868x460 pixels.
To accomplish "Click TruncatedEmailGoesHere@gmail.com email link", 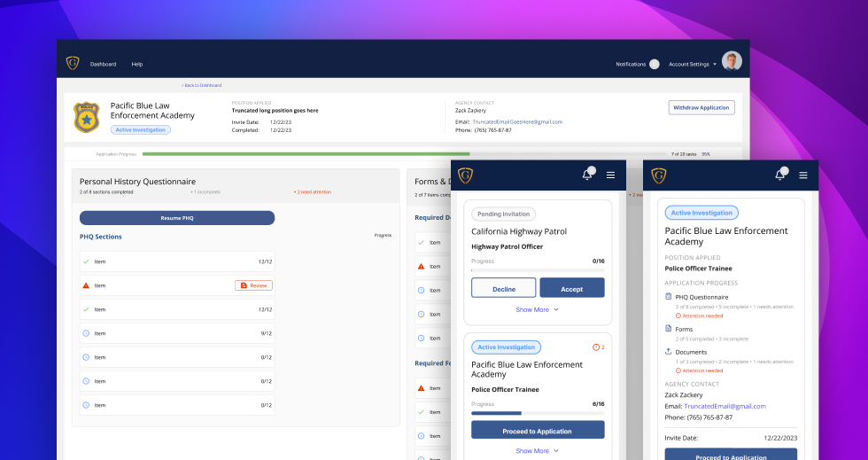I will [x=517, y=122].
